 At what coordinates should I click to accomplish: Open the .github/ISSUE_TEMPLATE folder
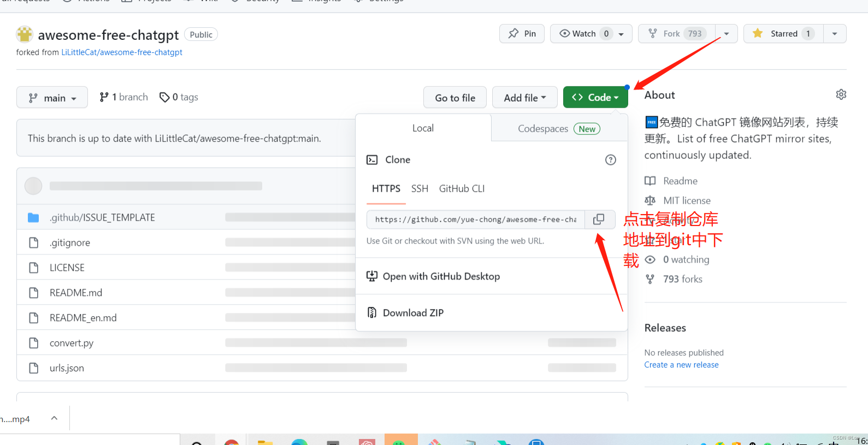pos(102,217)
